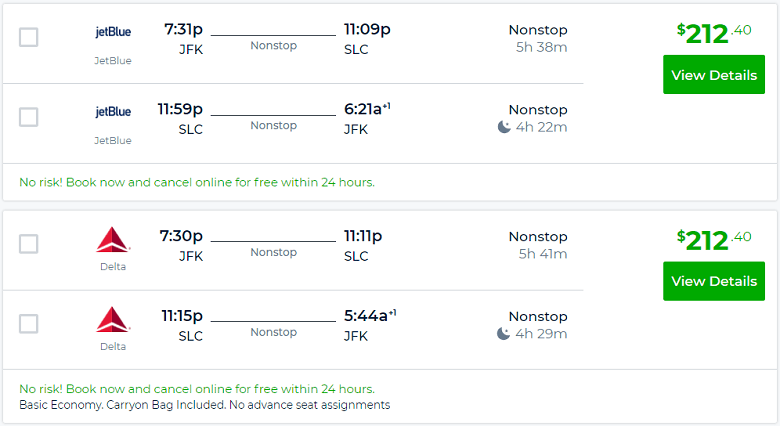The height and width of the screenshot is (426, 780).
Task: View Details for the Delta itinerary
Action: coord(714,281)
